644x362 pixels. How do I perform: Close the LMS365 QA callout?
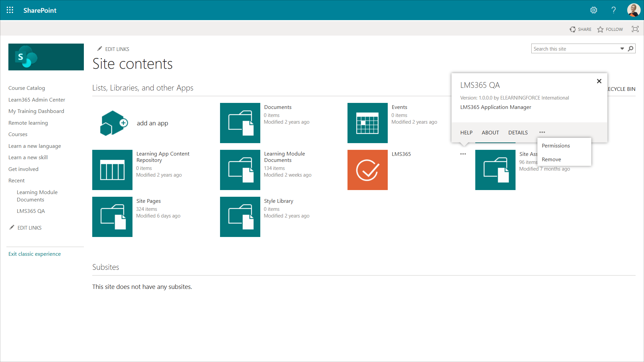[599, 81]
